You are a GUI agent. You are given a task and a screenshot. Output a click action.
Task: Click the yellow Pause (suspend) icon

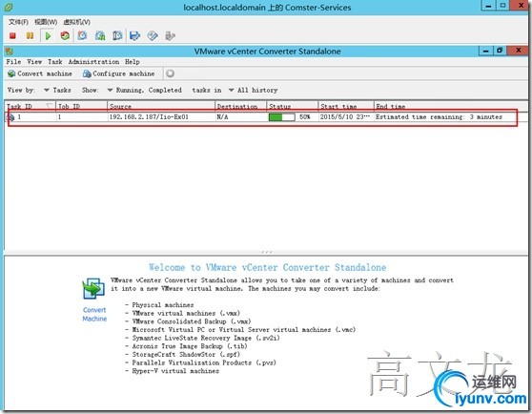pos(30,35)
